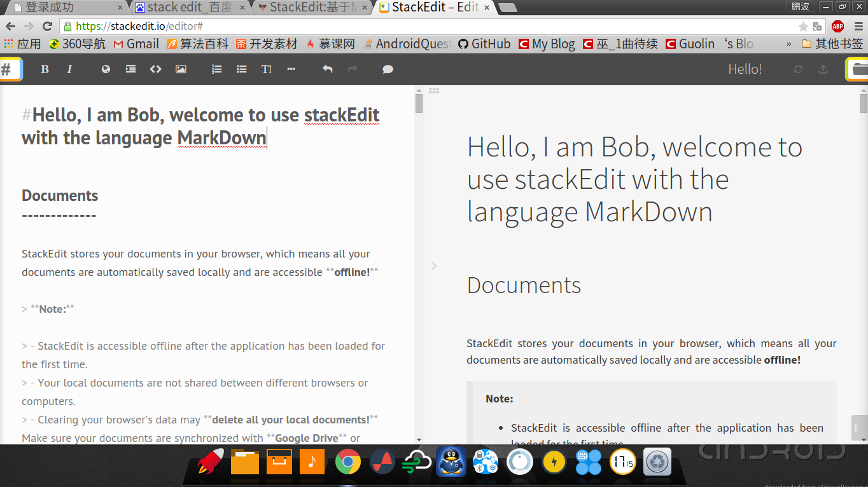The height and width of the screenshot is (487, 868).
Task: Open Chrome's hamburger menu
Action: 857,27
